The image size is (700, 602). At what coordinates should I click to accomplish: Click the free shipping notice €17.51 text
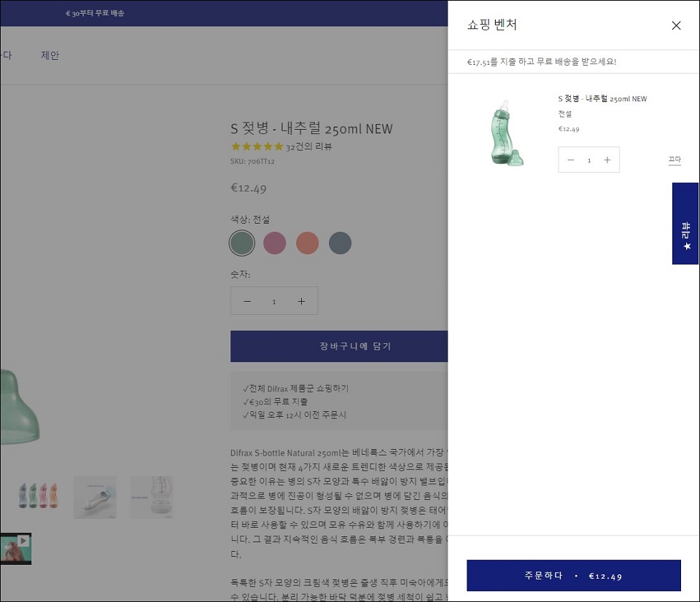point(542,61)
